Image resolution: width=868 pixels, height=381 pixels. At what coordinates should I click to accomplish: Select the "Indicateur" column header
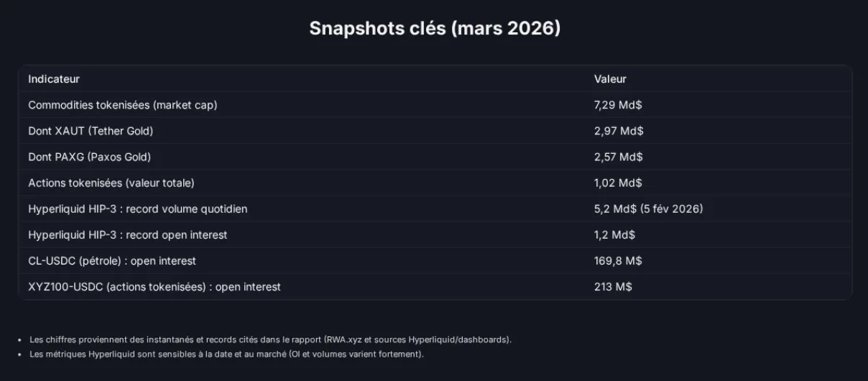coord(54,79)
